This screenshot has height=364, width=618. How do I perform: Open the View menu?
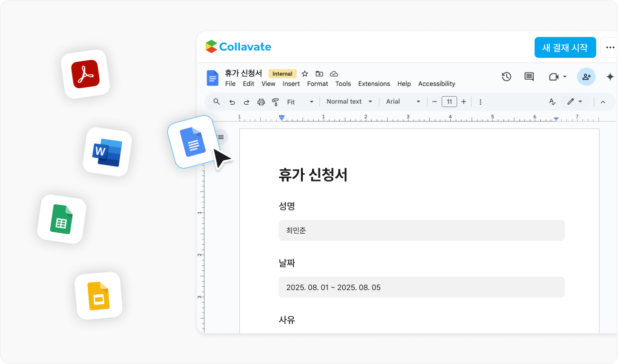[268, 83]
